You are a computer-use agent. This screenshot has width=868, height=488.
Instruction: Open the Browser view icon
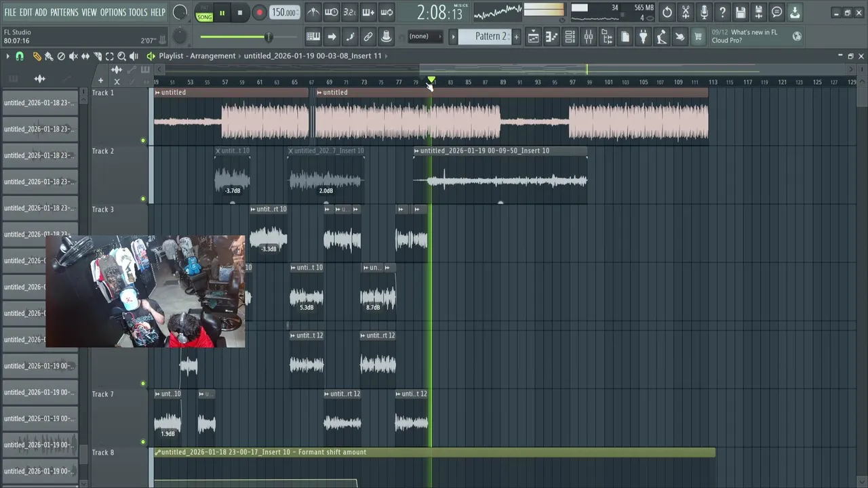click(607, 37)
